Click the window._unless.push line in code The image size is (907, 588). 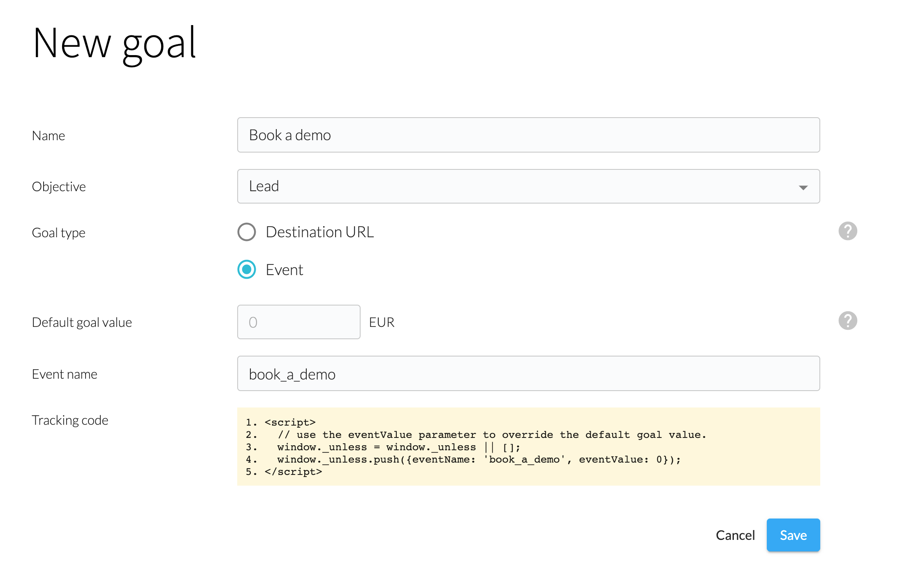click(x=479, y=459)
